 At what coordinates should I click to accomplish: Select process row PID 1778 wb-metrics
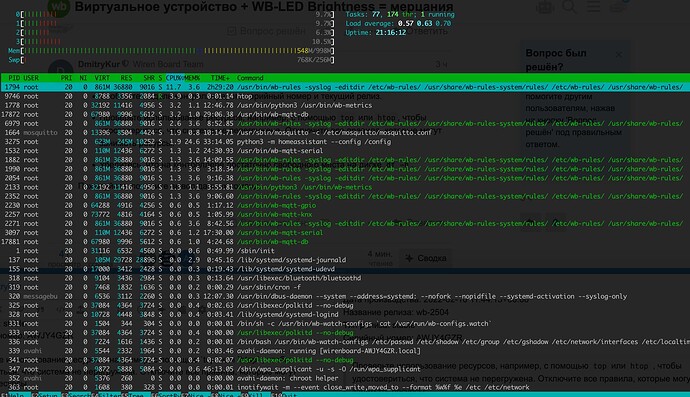pos(345,105)
